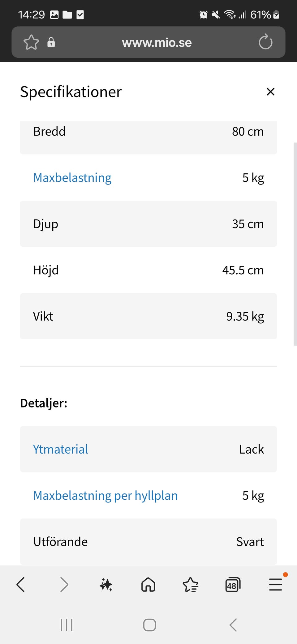Open the tab switcher showing 48

tap(233, 585)
